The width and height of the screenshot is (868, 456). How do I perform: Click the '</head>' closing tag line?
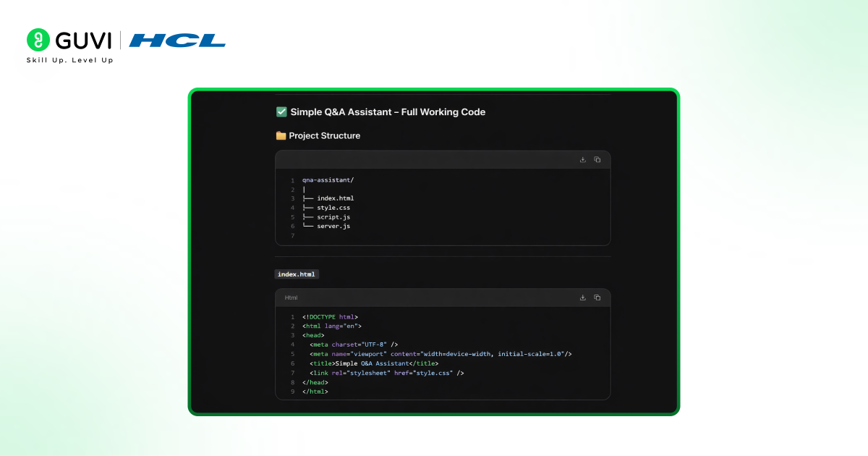click(x=315, y=382)
